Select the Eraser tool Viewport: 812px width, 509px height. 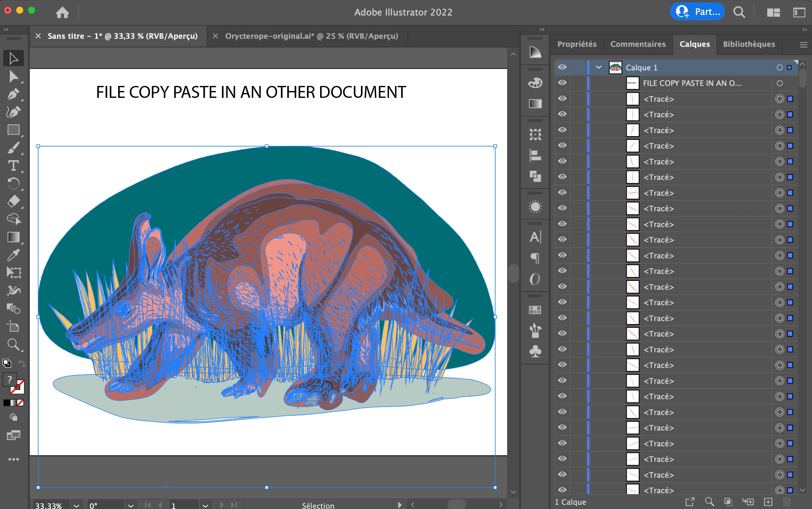pos(13,201)
